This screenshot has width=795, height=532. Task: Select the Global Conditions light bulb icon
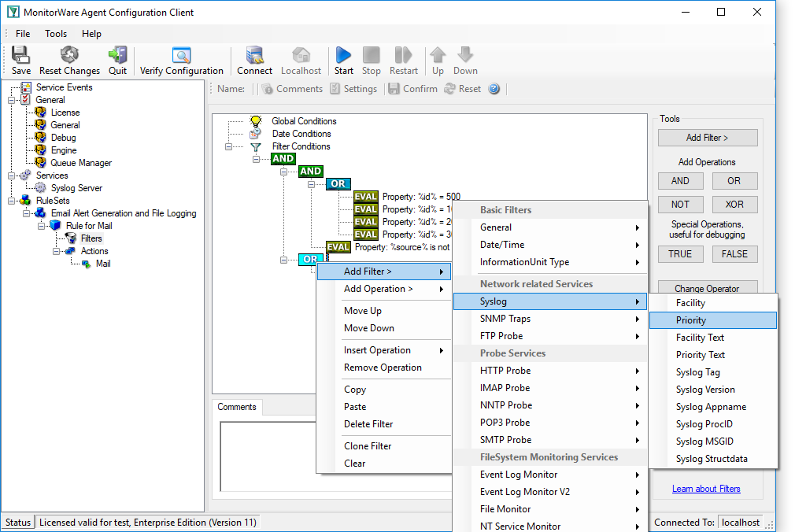tap(256, 120)
